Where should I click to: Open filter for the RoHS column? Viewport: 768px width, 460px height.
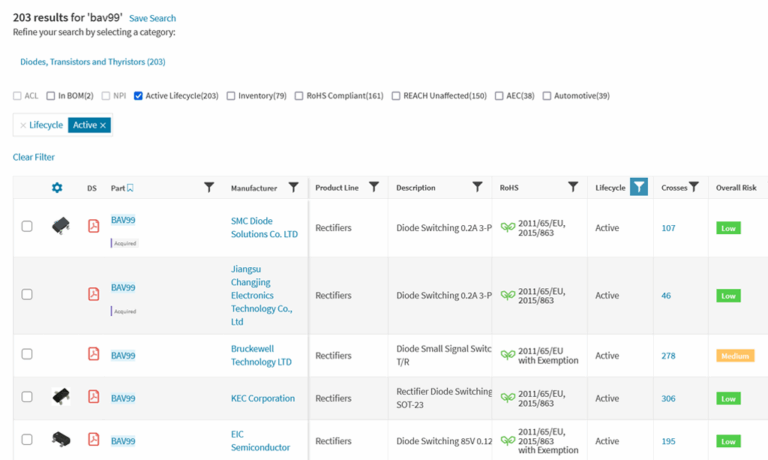pos(573,187)
